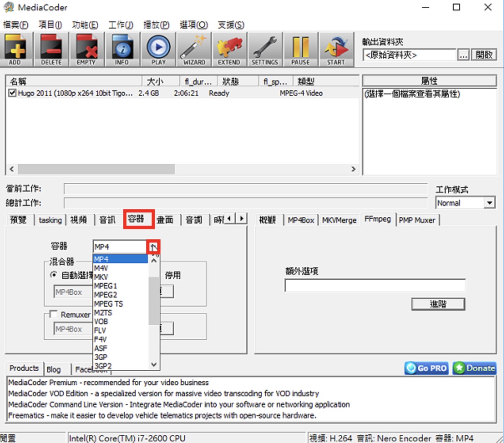Open the 支援(S) menu

(x=231, y=25)
